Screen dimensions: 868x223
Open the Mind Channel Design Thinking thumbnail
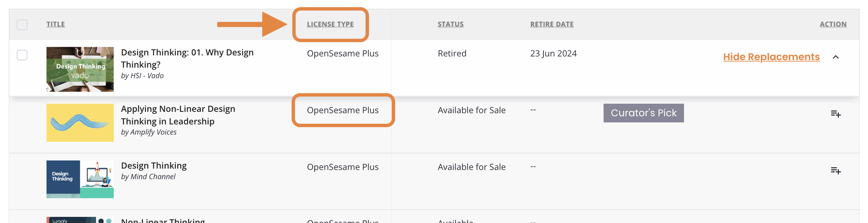pos(80,179)
